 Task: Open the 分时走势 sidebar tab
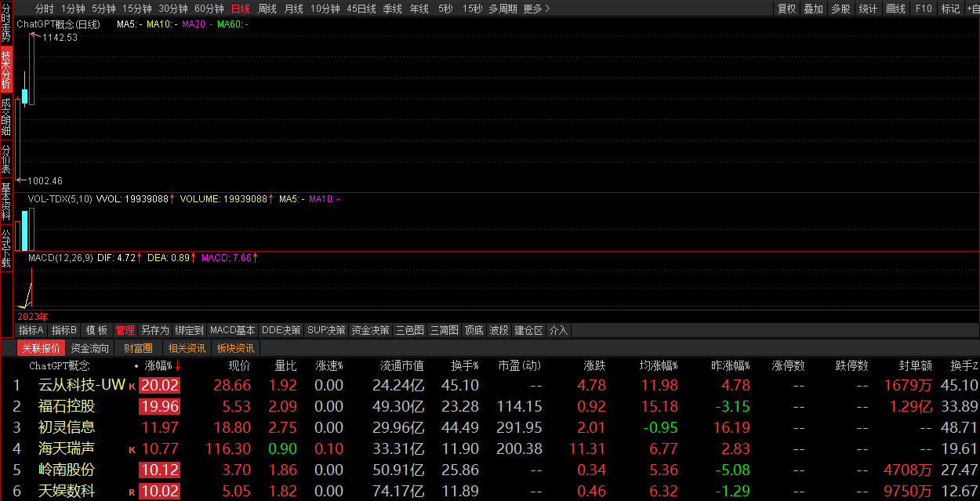(6, 23)
